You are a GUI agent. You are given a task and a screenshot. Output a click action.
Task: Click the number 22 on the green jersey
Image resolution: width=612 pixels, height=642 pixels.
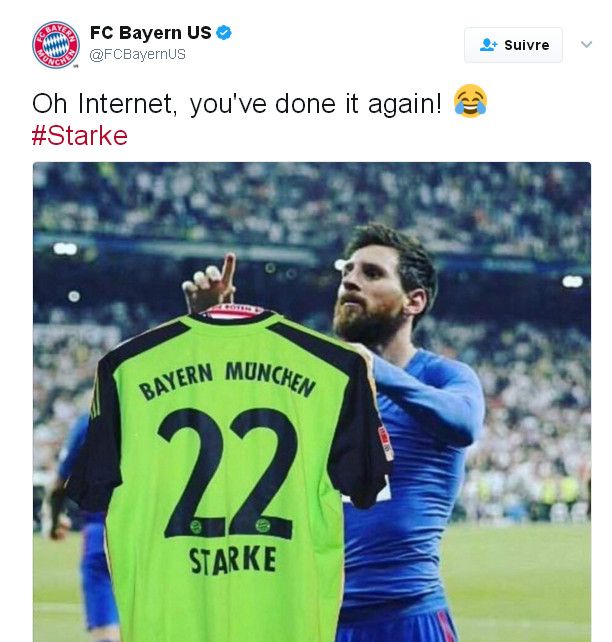(x=228, y=473)
